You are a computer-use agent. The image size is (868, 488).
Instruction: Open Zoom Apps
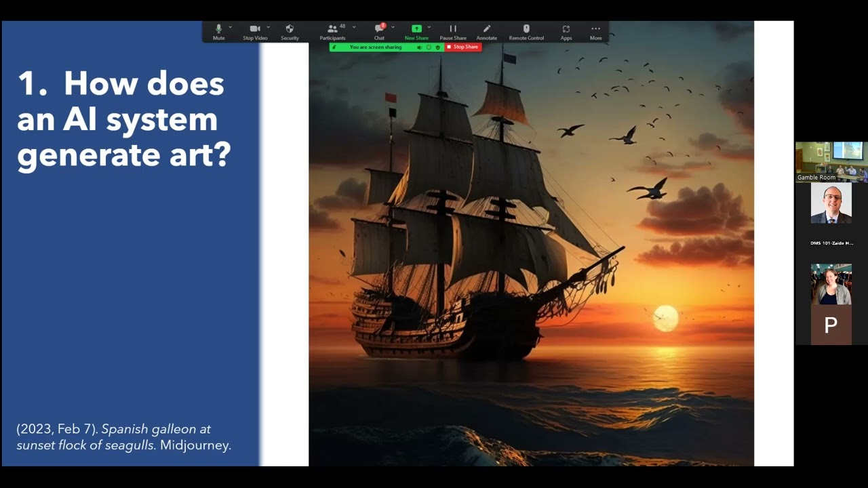(566, 32)
